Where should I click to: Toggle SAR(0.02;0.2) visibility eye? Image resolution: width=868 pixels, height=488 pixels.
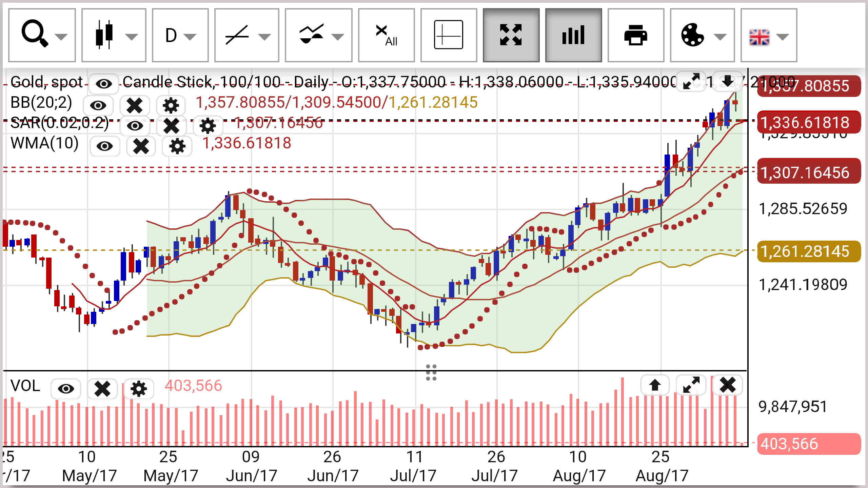135,126
